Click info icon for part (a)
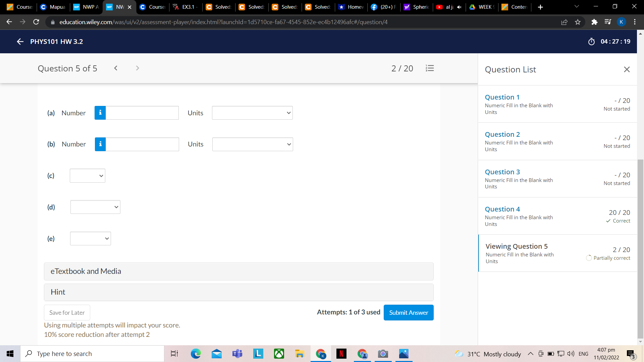 100,113
